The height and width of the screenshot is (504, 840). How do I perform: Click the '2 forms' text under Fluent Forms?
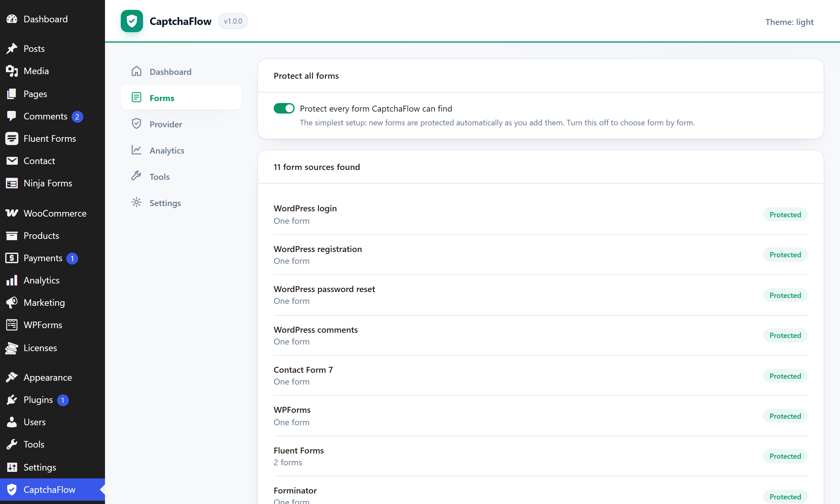pyautogui.click(x=288, y=462)
